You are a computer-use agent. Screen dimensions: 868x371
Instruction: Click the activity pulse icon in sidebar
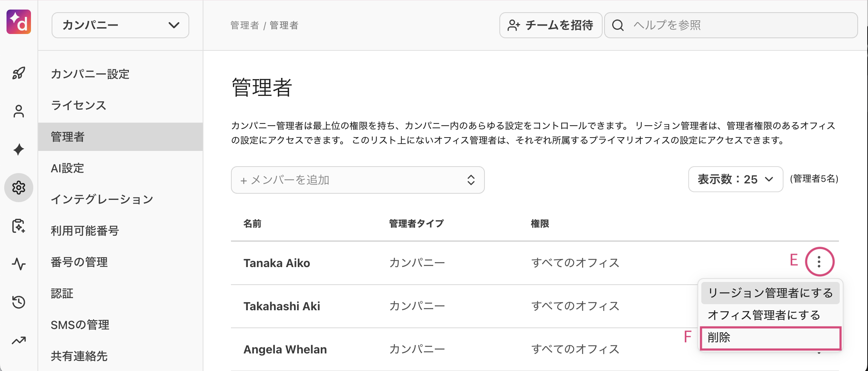[x=19, y=264]
